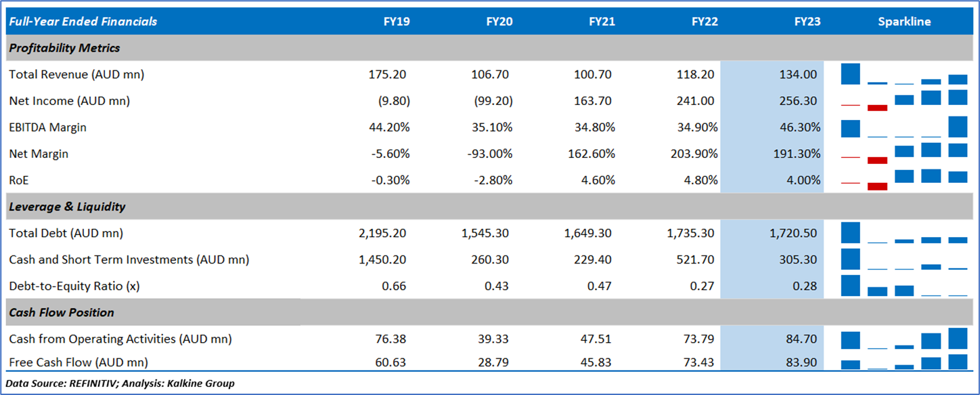The image size is (980, 395).
Task: Click the Net Income sparkline chart
Action: pos(904,101)
